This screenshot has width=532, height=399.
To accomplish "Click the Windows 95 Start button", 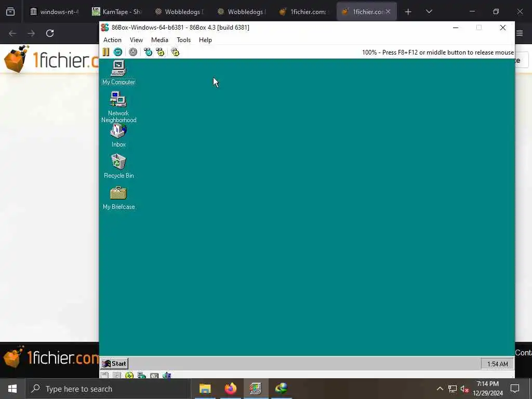I will pyautogui.click(x=114, y=363).
